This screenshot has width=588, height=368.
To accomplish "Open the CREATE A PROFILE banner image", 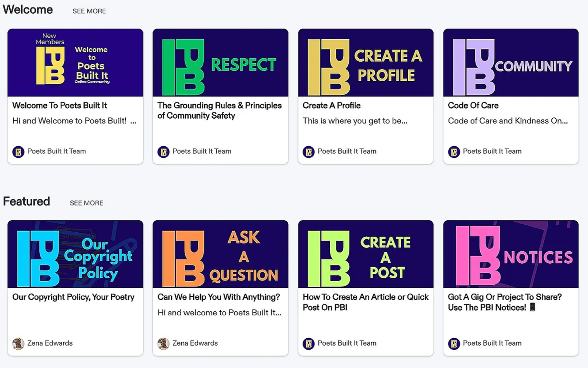I will [x=366, y=62].
